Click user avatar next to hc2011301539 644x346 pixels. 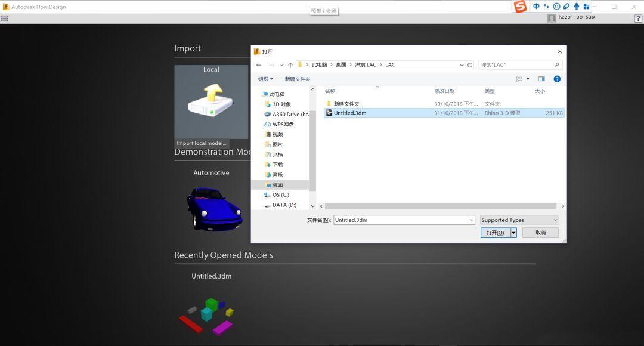[552, 18]
